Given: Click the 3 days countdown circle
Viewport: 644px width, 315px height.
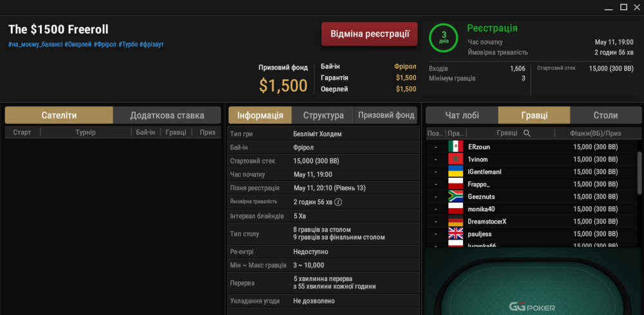Looking at the screenshot, I should [x=444, y=37].
